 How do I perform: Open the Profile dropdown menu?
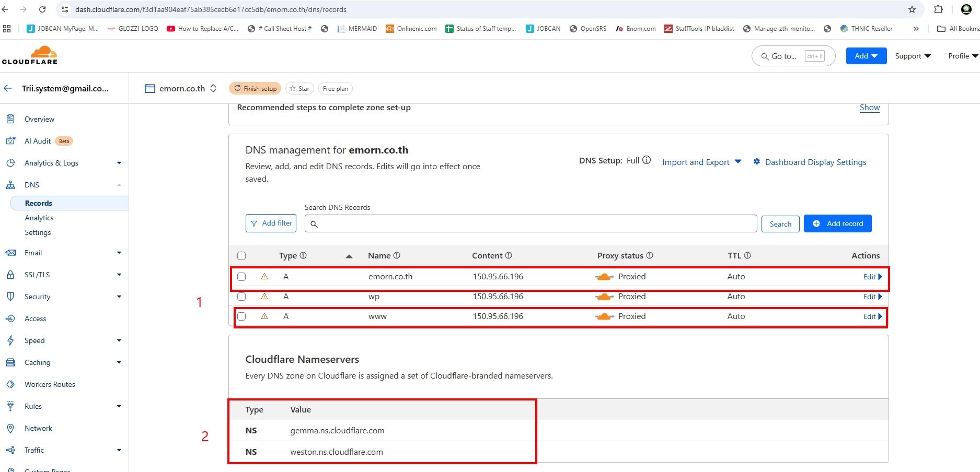pyautogui.click(x=963, y=56)
